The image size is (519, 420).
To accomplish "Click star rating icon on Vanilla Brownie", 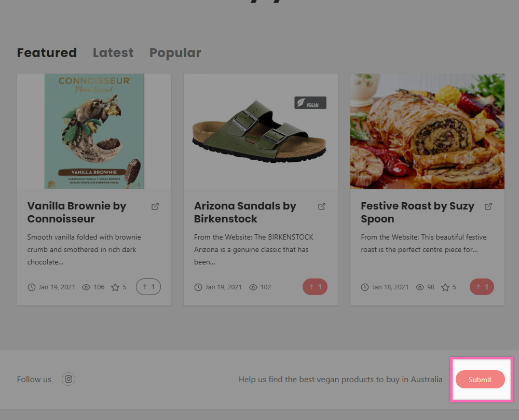I will pos(115,287).
